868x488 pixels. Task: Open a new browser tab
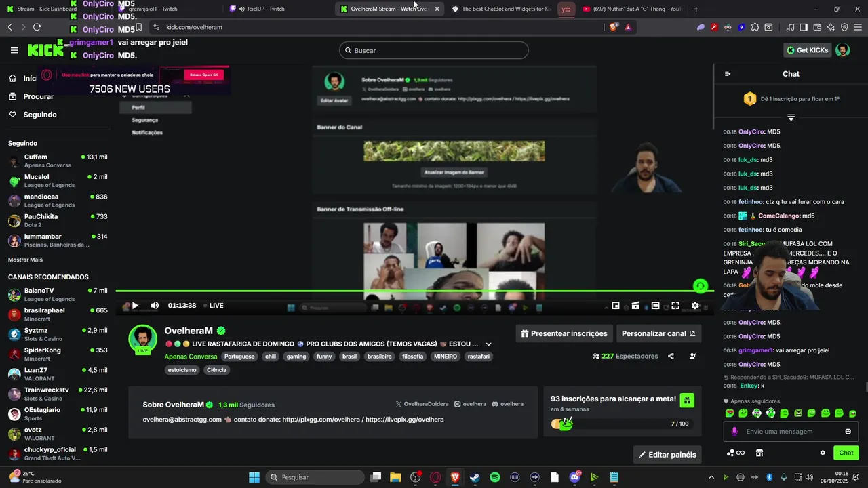pyautogui.click(x=696, y=9)
